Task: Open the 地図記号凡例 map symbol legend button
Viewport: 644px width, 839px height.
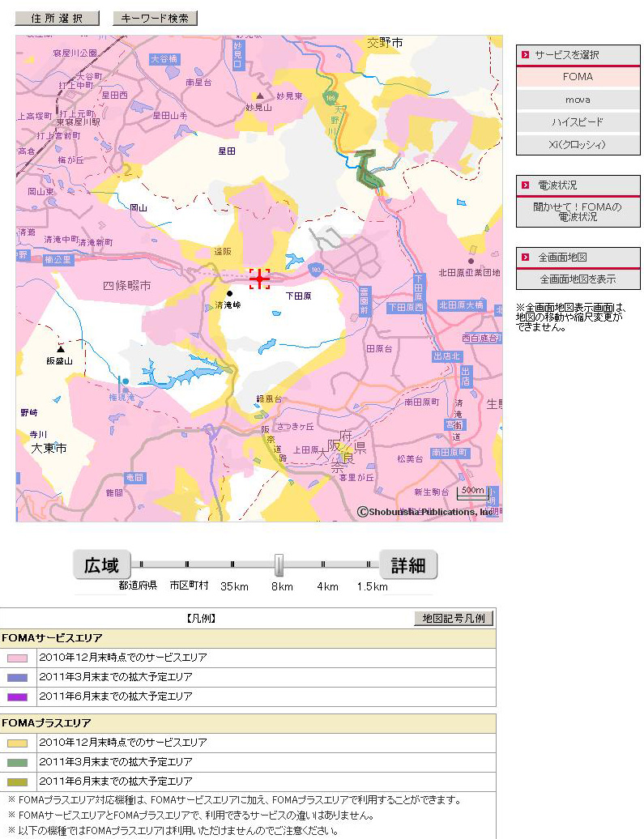Action: 454,619
